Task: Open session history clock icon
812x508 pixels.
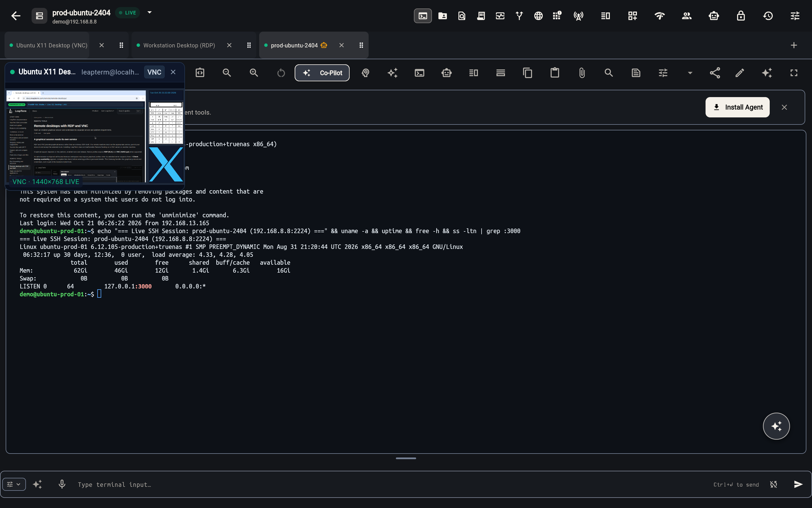Action: 768,16
